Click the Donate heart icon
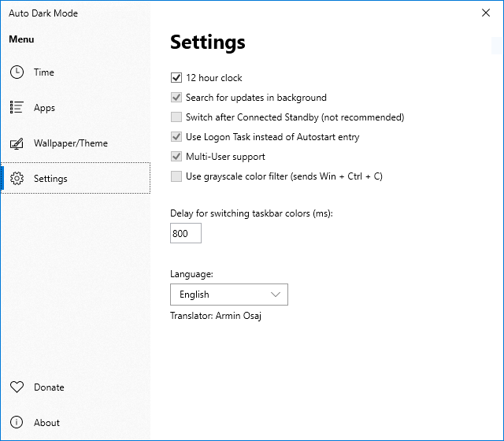504x441 pixels. (x=17, y=387)
